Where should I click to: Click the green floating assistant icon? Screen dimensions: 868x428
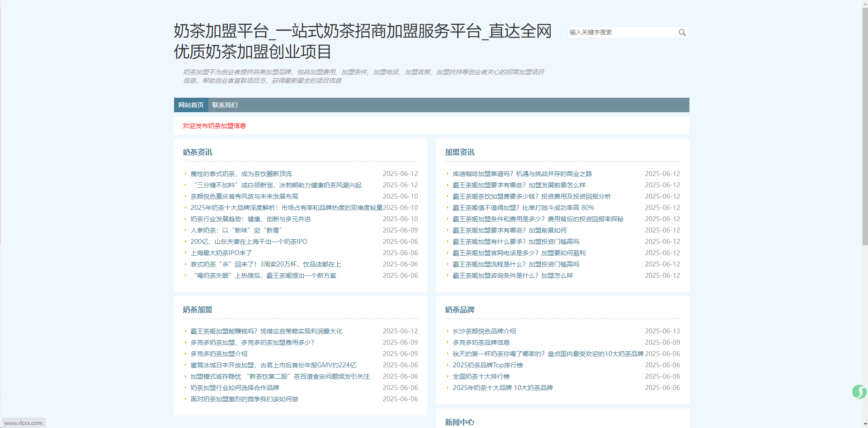pyautogui.click(x=859, y=391)
